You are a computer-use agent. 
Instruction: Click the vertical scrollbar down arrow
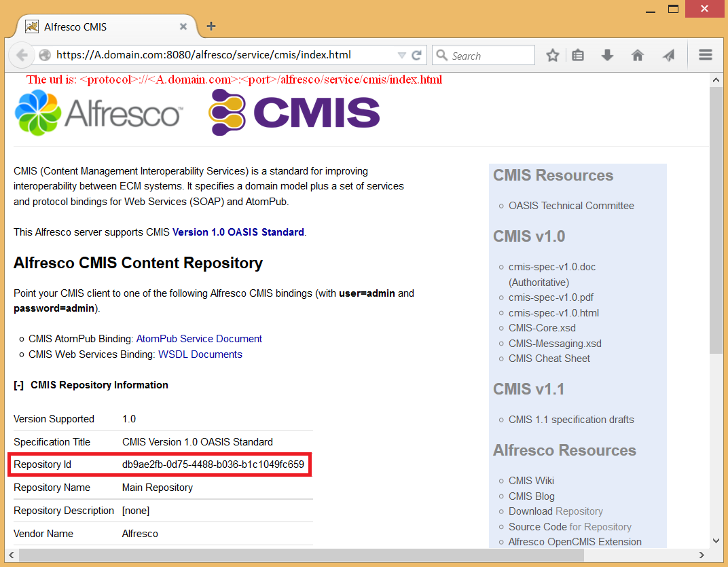point(716,541)
